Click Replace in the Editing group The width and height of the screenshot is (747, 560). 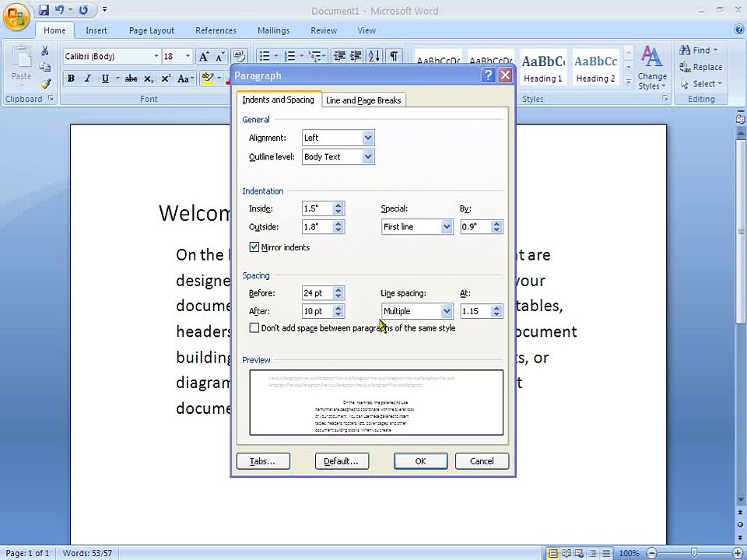click(701, 67)
